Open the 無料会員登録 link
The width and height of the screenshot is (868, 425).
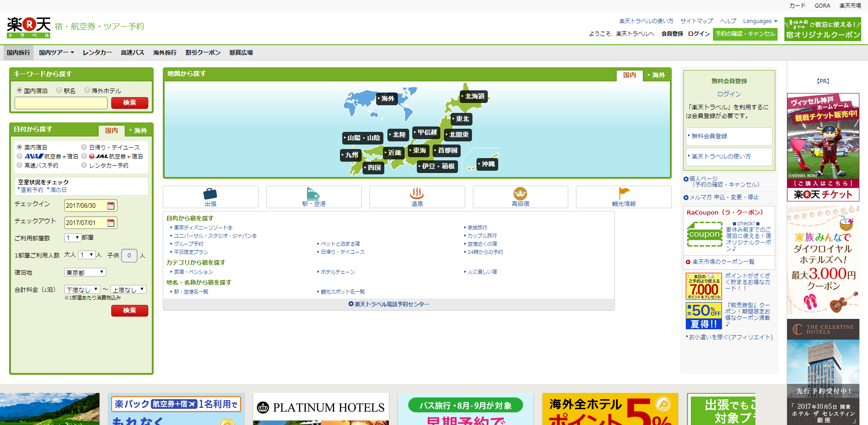[x=708, y=136]
